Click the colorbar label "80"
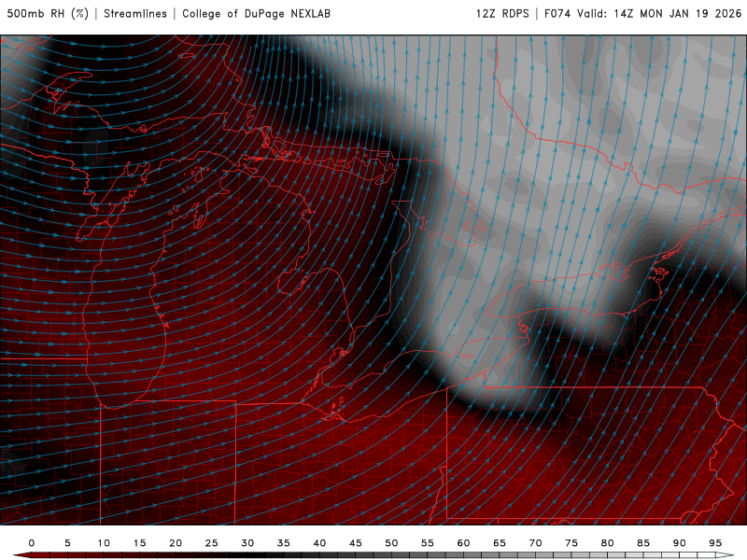Viewport: 747px width, 560px height. [x=607, y=543]
